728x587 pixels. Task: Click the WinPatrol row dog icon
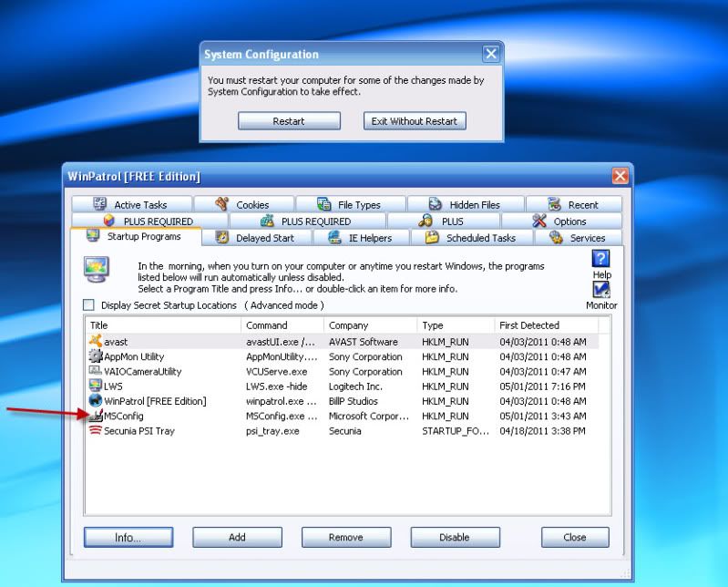(x=96, y=400)
